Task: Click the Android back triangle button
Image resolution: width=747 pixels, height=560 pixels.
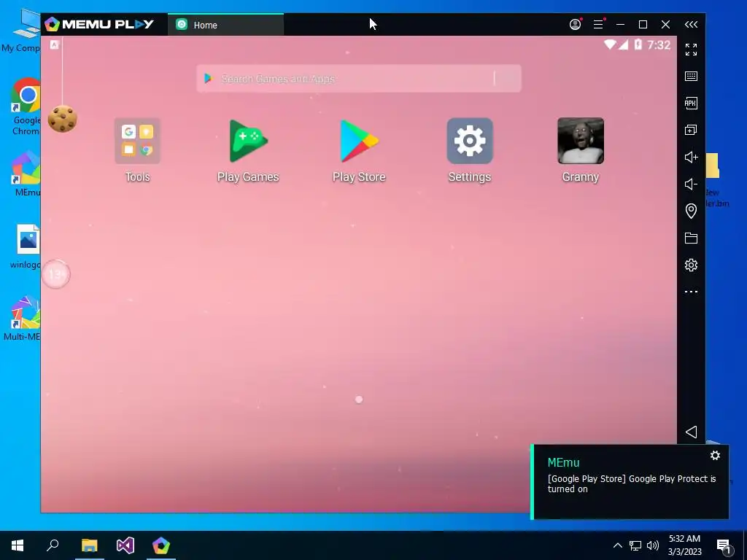Action: [x=691, y=432]
